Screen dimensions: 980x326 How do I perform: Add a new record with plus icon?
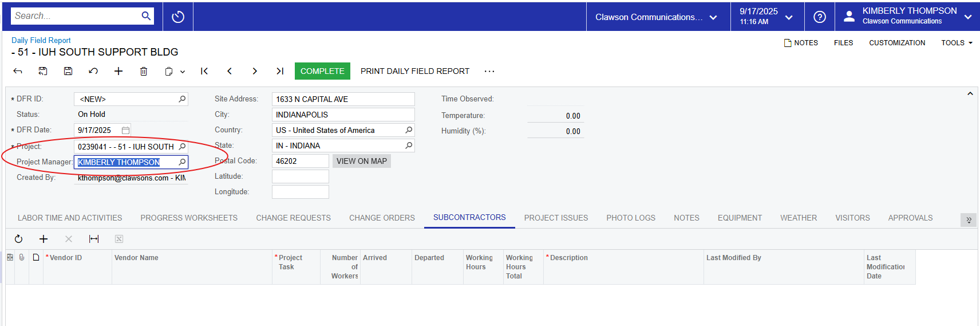click(118, 71)
